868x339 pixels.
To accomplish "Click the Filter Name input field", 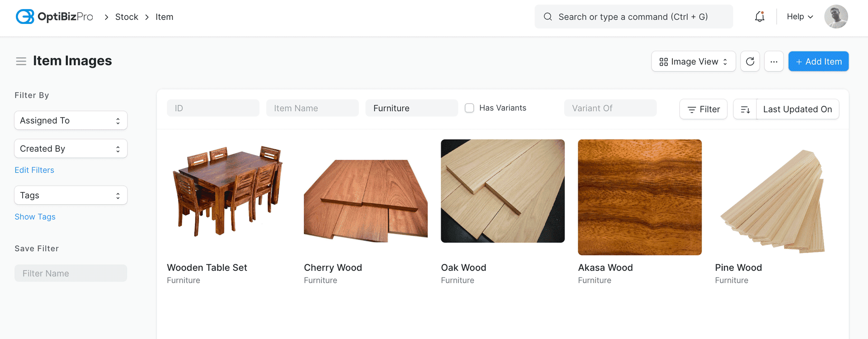I will 71,273.
